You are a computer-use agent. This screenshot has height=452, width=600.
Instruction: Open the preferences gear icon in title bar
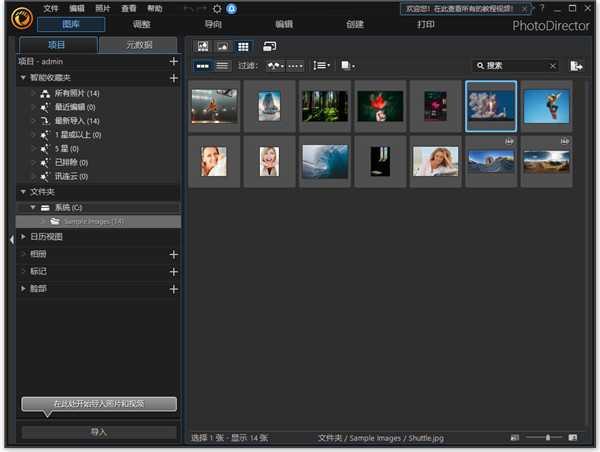click(x=217, y=8)
